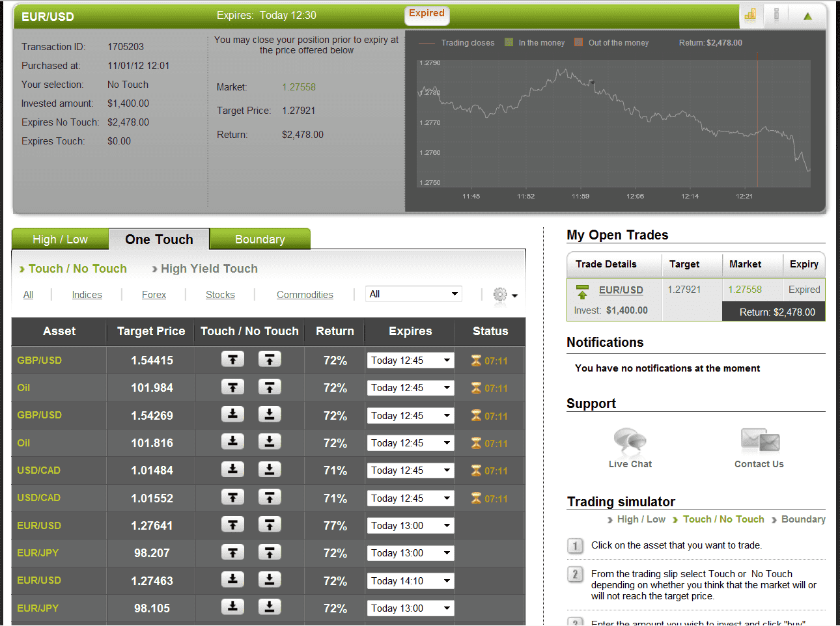Switch to the Boundary tab
Screen dimensions: 840x626
tap(260, 239)
